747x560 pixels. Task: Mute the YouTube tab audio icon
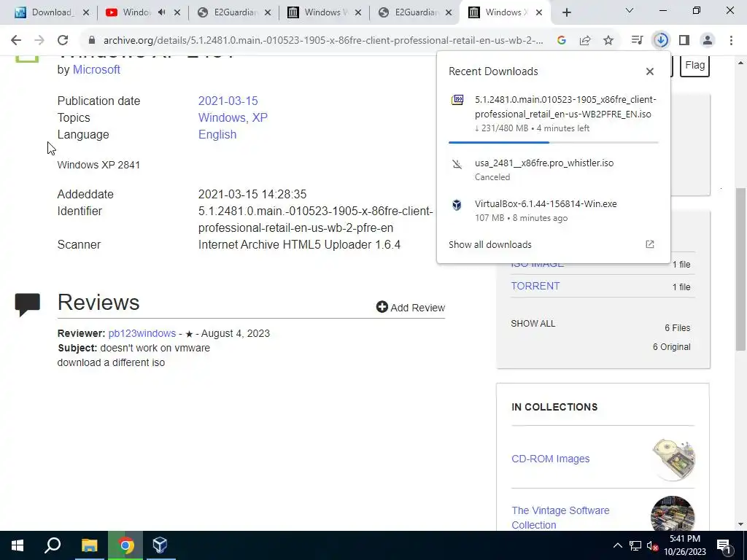tap(161, 12)
